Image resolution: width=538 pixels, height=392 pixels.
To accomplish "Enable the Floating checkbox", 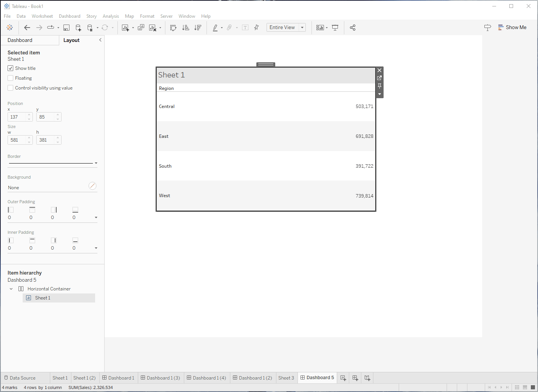I will click(11, 78).
